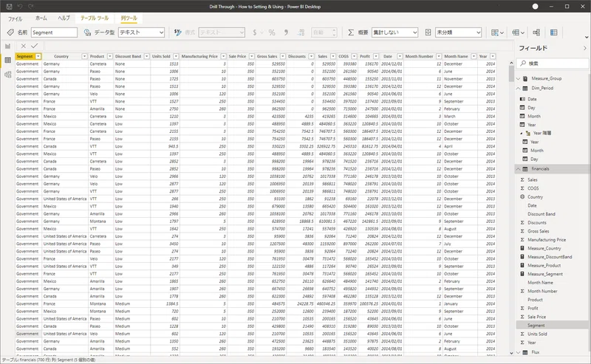Cancel formula with the X icon
The width and height of the screenshot is (591, 364).
24,46
